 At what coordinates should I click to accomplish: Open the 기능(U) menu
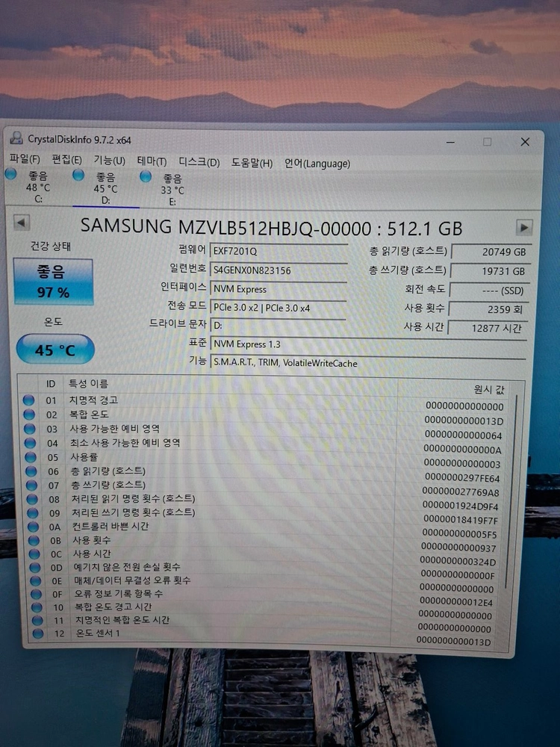109,161
